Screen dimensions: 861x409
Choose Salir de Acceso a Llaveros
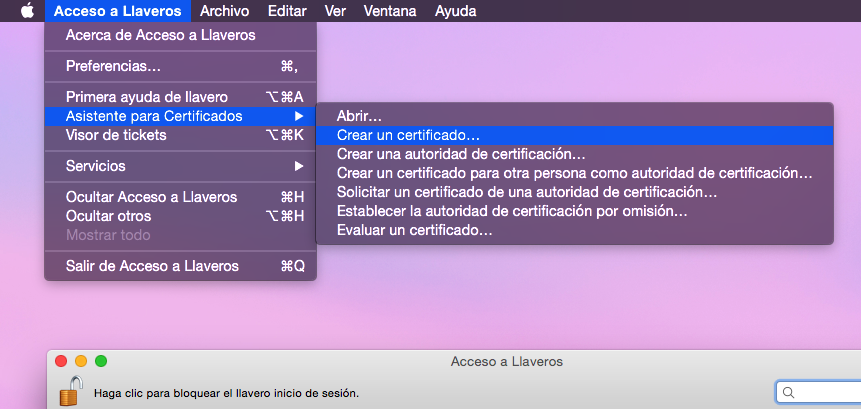point(181,266)
